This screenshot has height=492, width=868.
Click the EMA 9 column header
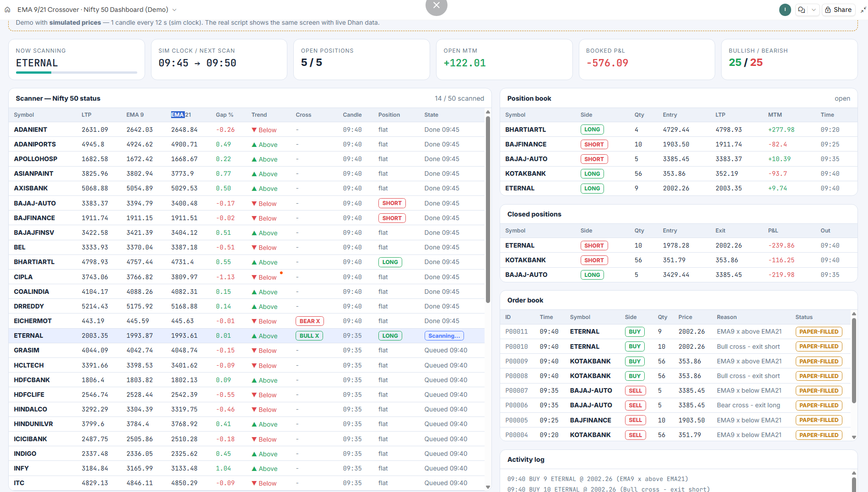tap(135, 115)
